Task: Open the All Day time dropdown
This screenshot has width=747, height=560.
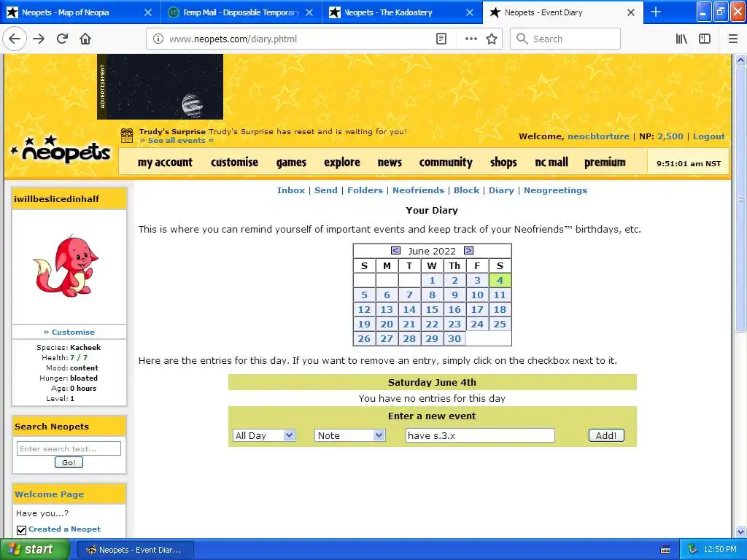Action: (x=264, y=435)
